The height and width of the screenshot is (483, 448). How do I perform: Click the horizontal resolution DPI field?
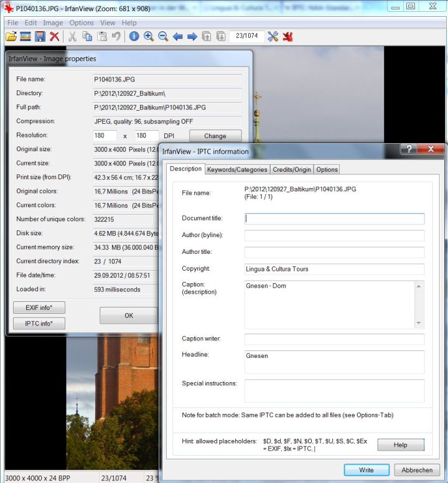pyautogui.click(x=105, y=136)
